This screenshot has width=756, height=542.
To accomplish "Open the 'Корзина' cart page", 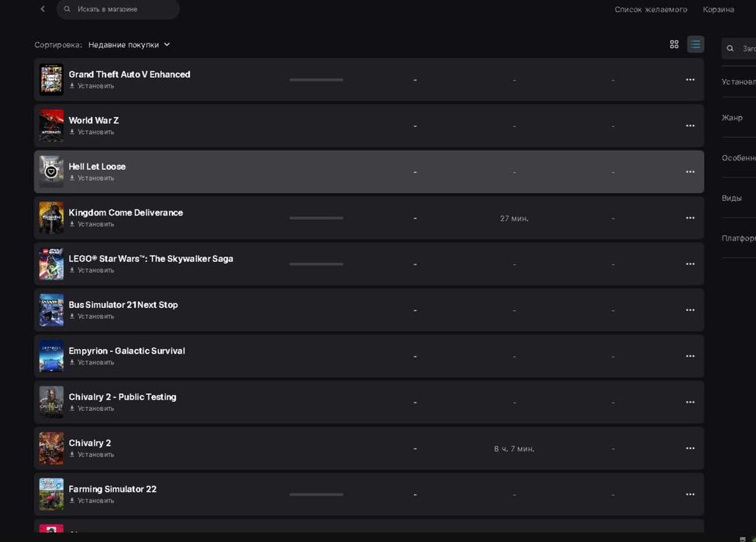I will point(718,9).
